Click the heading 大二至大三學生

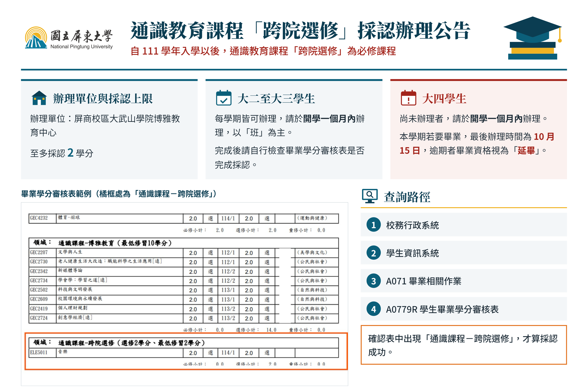pyautogui.click(x=276, y=98)
